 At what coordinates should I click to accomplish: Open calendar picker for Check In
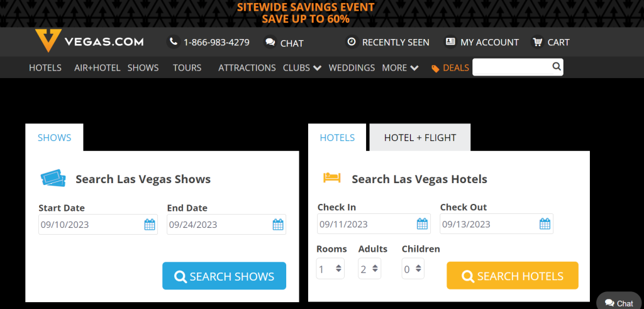point(423,224)
